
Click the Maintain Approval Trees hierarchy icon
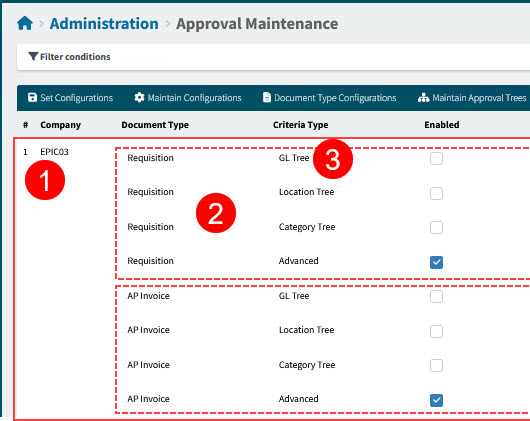point(424,98)
